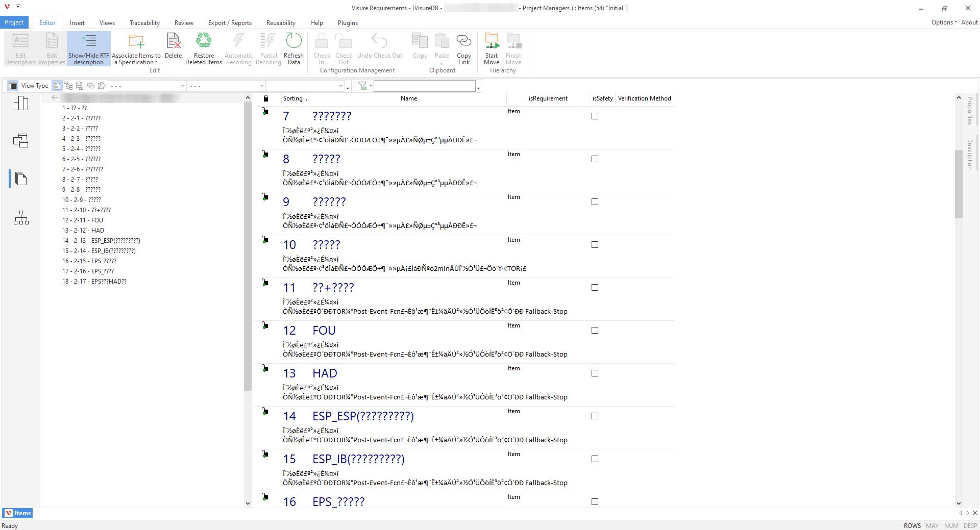Select the document view type icon
This screenshot has height=530, width=980.
point(57,86)
